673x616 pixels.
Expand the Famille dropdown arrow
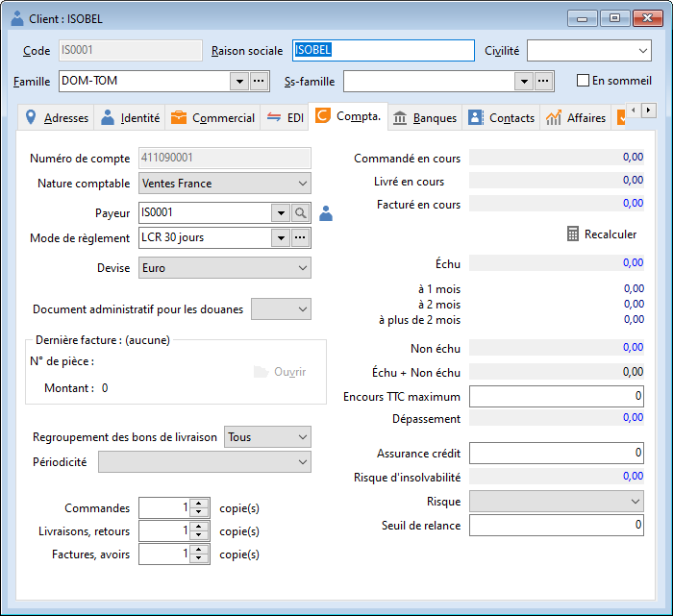[x=239, y=81]
